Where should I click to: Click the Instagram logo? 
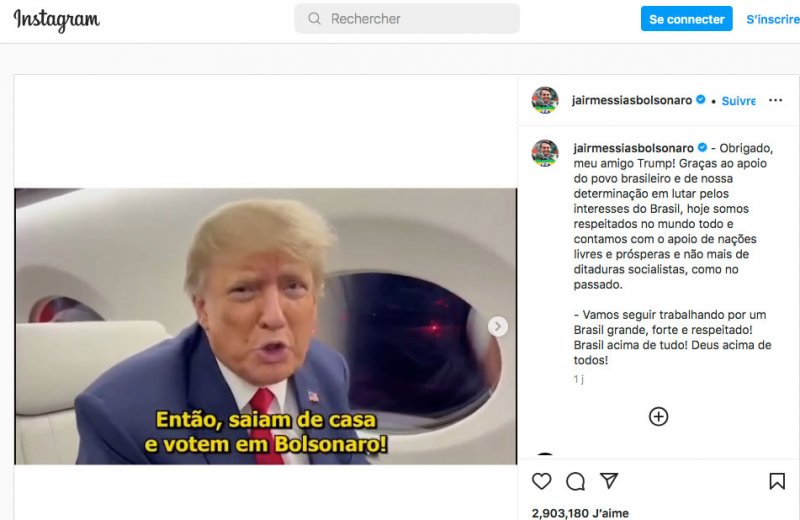(57, 19)
